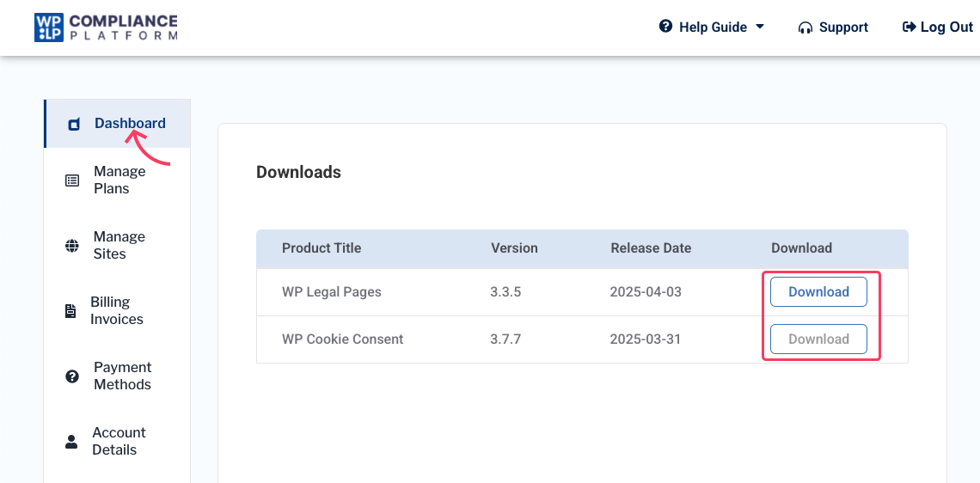Click the Log Out arrow icon
Image resolution: width=980 pixels, height=483 pixels.
(909, 27)
